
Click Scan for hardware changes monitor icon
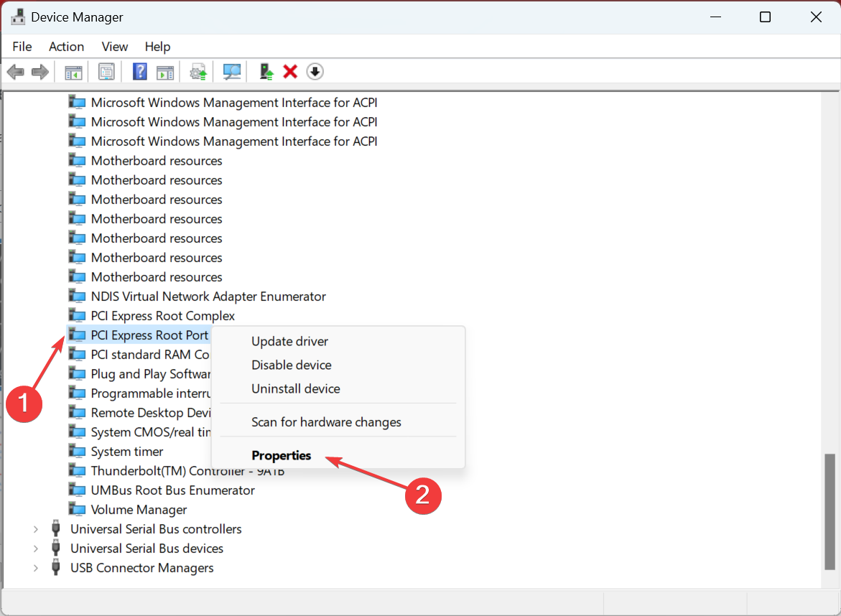[x=232, y=72]
